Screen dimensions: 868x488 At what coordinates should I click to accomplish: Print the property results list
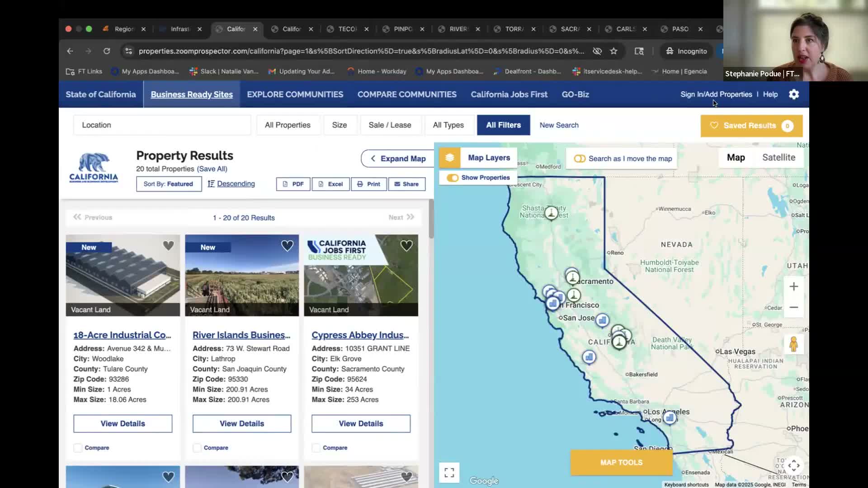[x=368, y=184]
